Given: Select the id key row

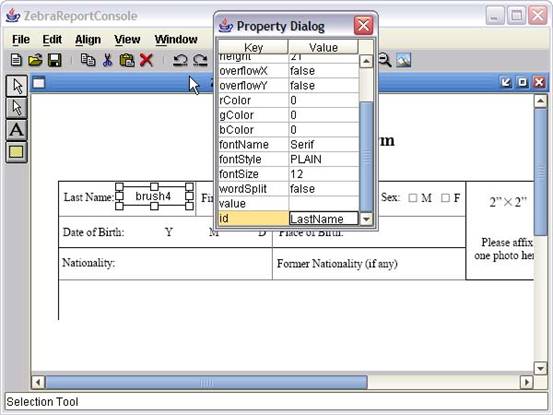Looking at the screenshot, I should coord(253,219).
